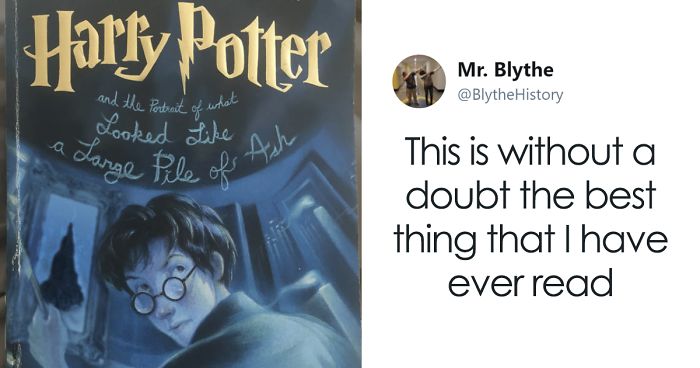Click the worn spine edge of the book
The width and height of the screenshot is (700, 368).
pos(12,184)
